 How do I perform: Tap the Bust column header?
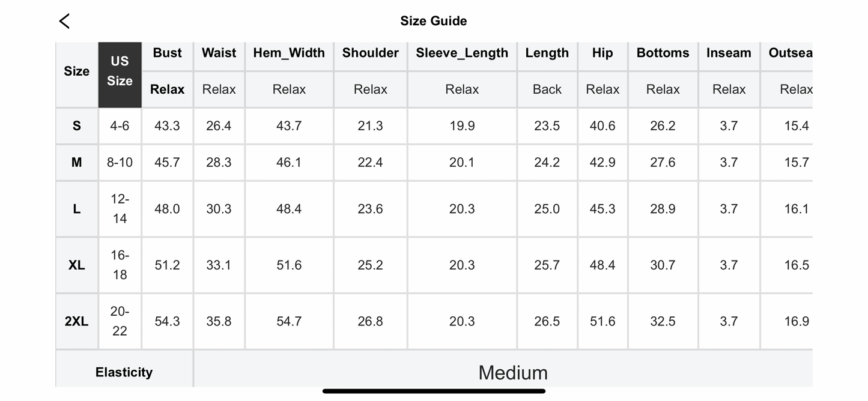pyautogui.click(x=167, y=53)
